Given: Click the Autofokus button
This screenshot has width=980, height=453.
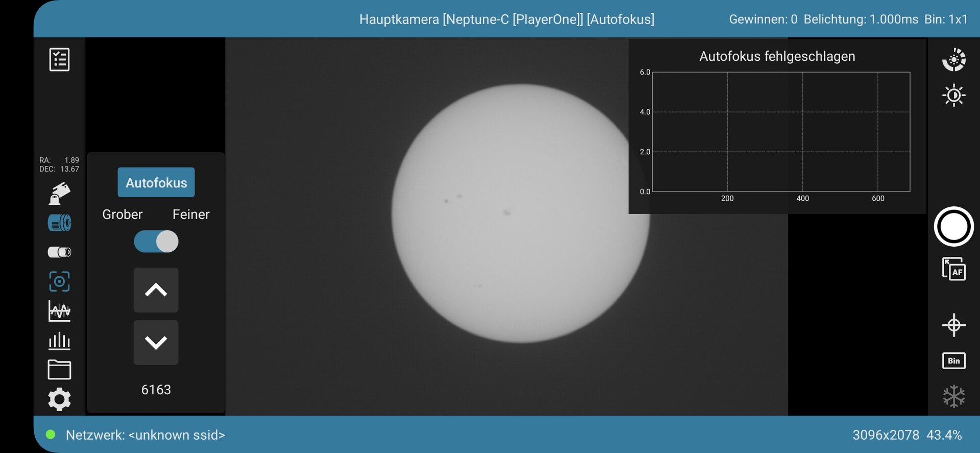Looking at the screenshot, I should pyautogui.click(x=156, y=182).
